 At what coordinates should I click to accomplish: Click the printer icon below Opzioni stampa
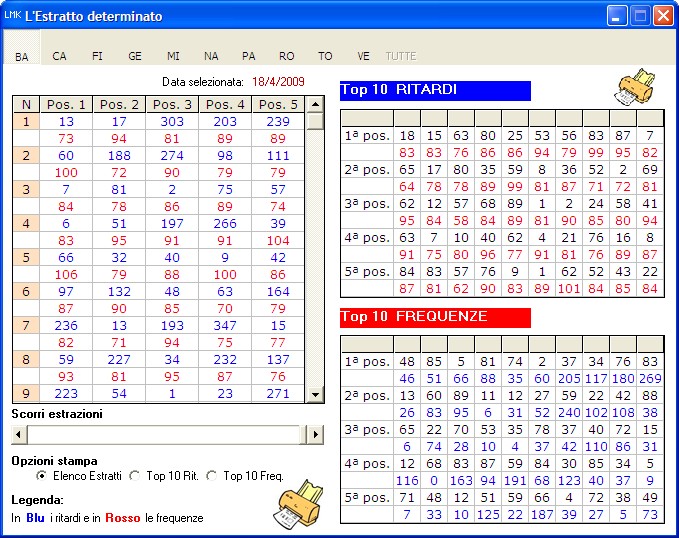300,504
